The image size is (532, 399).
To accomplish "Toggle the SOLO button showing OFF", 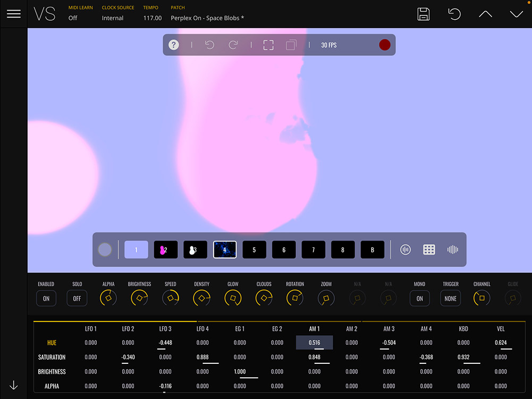I will (77, 298).
